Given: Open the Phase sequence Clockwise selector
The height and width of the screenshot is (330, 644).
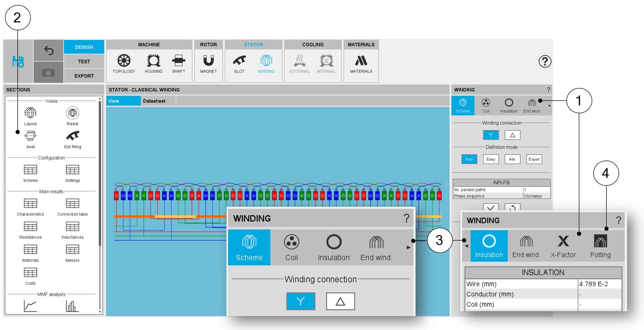Looking at the screenshot, I should click(x=537, y=196).
